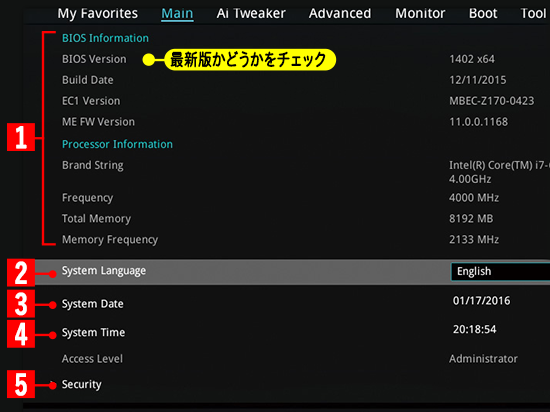Image resolution: width=550 pixels, height=412 pixels.
Task: Click the Main tab
Action: click(177, 14)
